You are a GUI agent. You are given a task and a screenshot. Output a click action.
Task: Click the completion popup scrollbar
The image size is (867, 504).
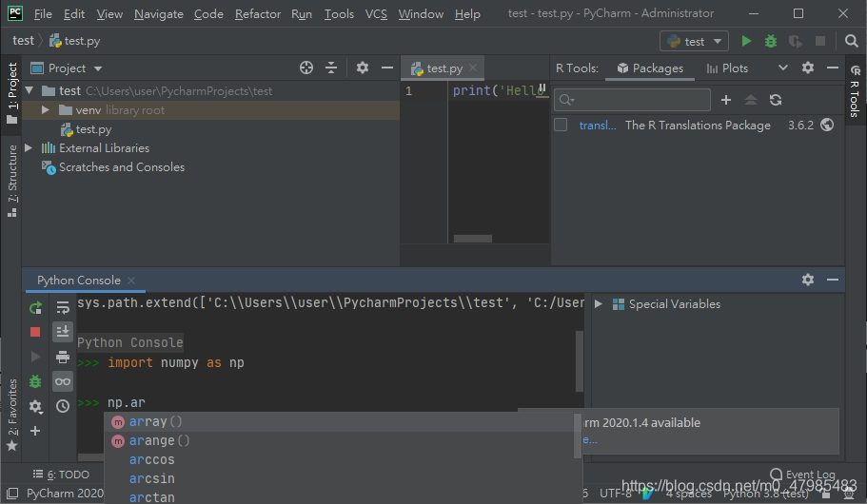click(x=578, y=436)
